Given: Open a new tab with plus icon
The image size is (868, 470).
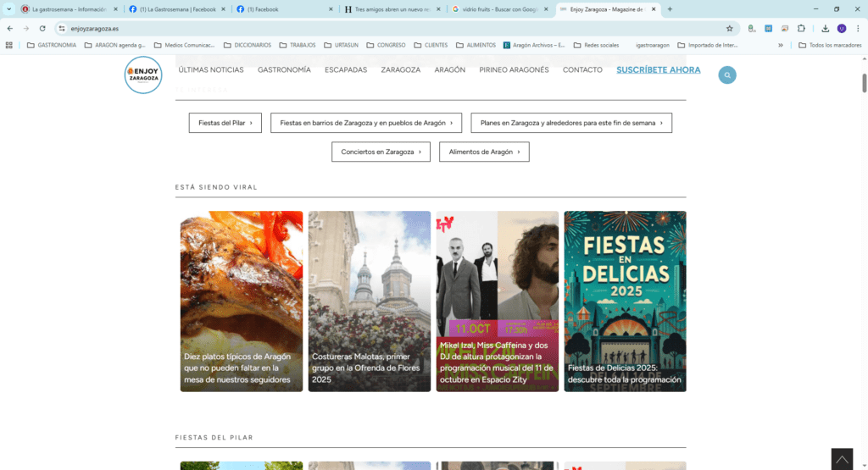Looking at the screenshot, I should pos(670,9).
